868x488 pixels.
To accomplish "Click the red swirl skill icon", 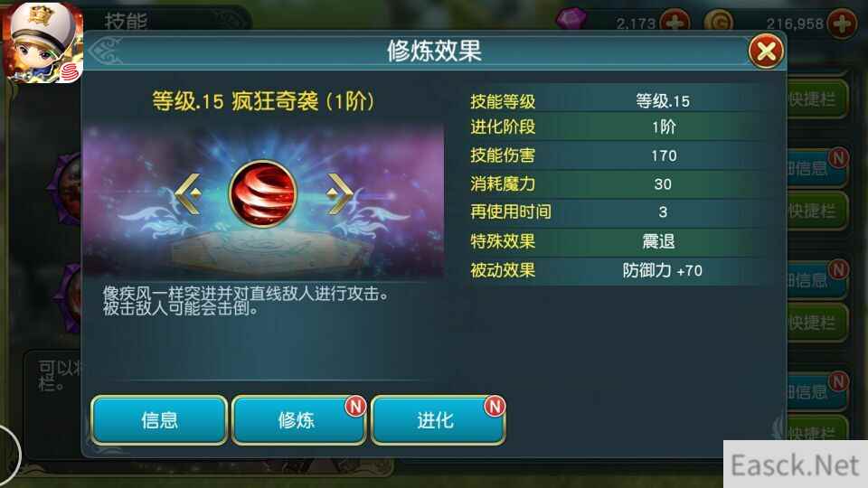I will 263,193.
